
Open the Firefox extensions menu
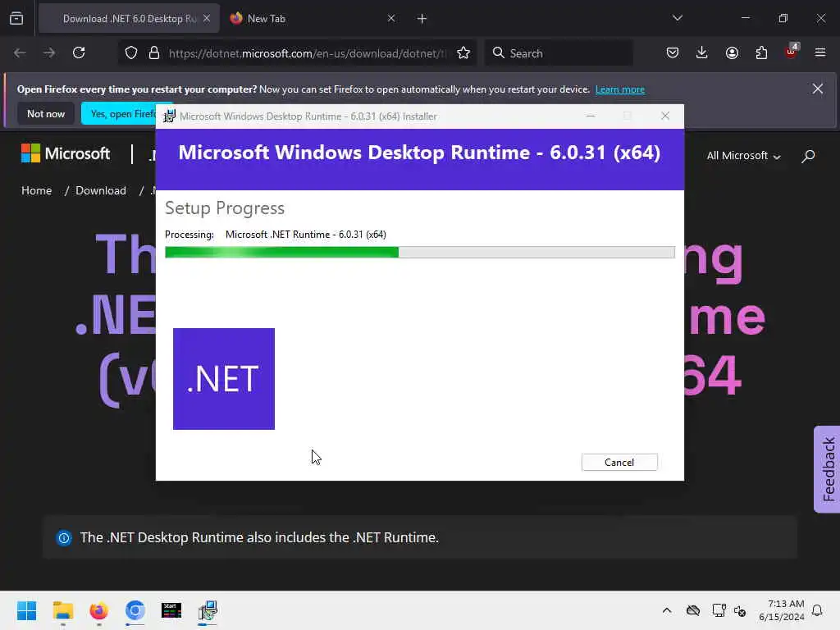point(761,53)
